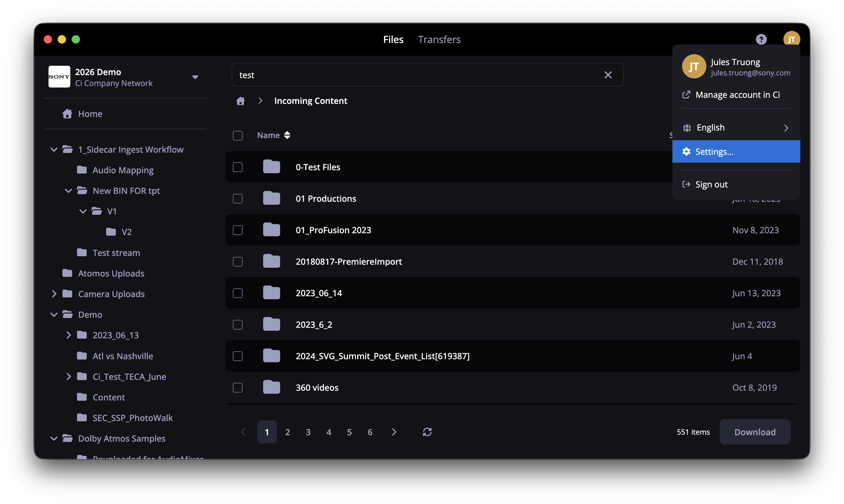Screen dimensions: 844x504
Task: Select Atl vs Nashville in sidebar tree
Action: click(123, 356)
